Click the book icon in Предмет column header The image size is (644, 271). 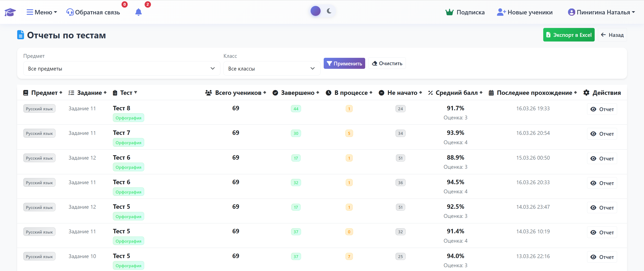[25, 93]
